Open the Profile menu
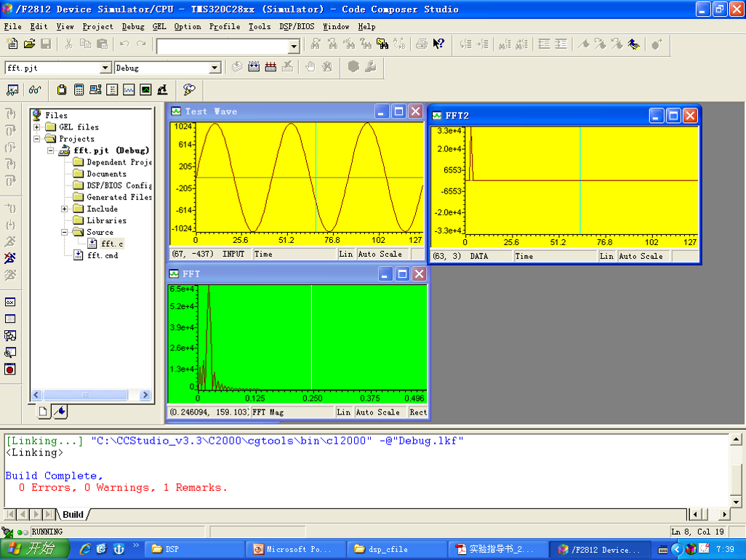 click(x=225, y=27)
